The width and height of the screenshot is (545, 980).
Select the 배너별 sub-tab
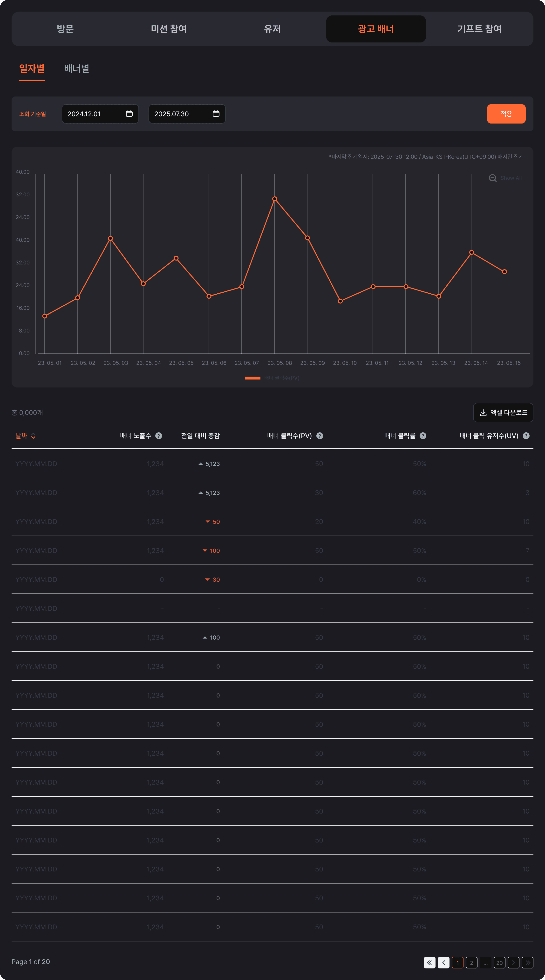tap(76, 69)
